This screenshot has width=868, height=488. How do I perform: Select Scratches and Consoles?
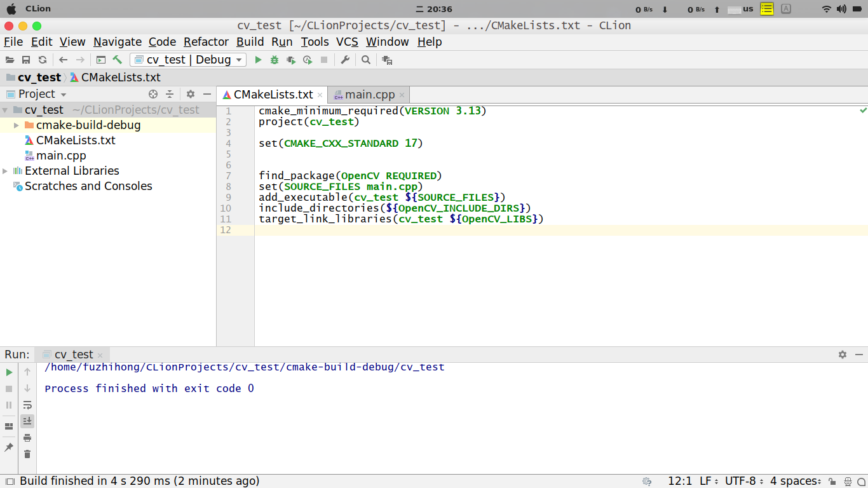88,186
